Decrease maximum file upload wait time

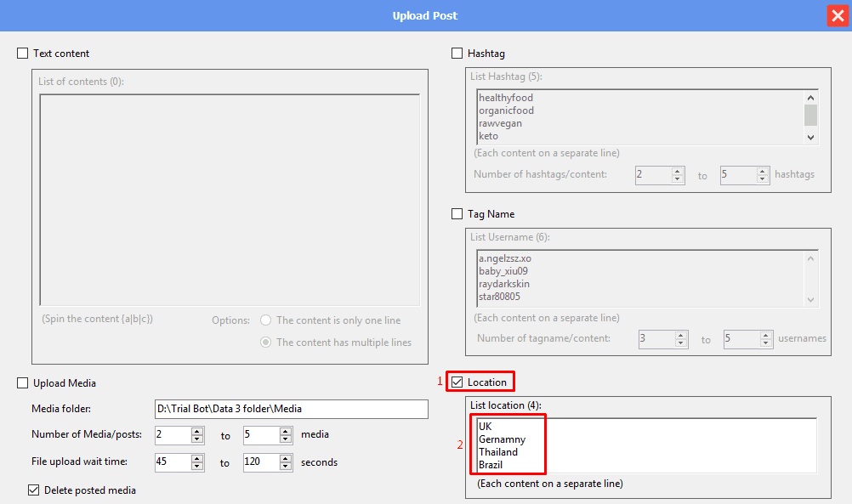coord(286,467)
